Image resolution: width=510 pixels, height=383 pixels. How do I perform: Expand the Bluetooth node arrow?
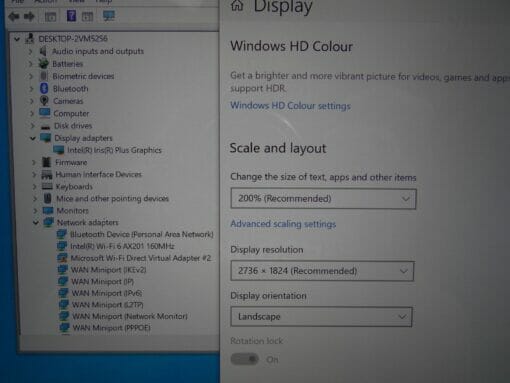click(31, 89)
